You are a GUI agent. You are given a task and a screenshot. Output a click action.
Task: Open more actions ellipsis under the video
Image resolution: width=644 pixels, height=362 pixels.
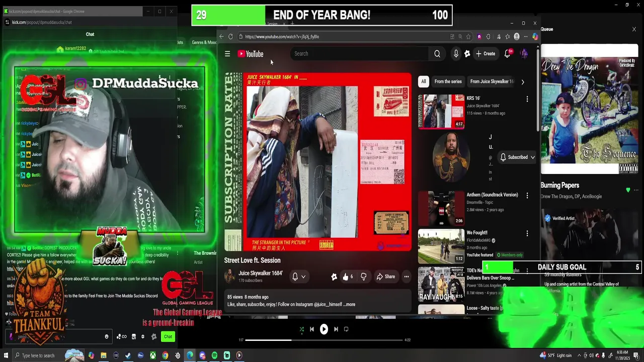click(x=407, y=277)
